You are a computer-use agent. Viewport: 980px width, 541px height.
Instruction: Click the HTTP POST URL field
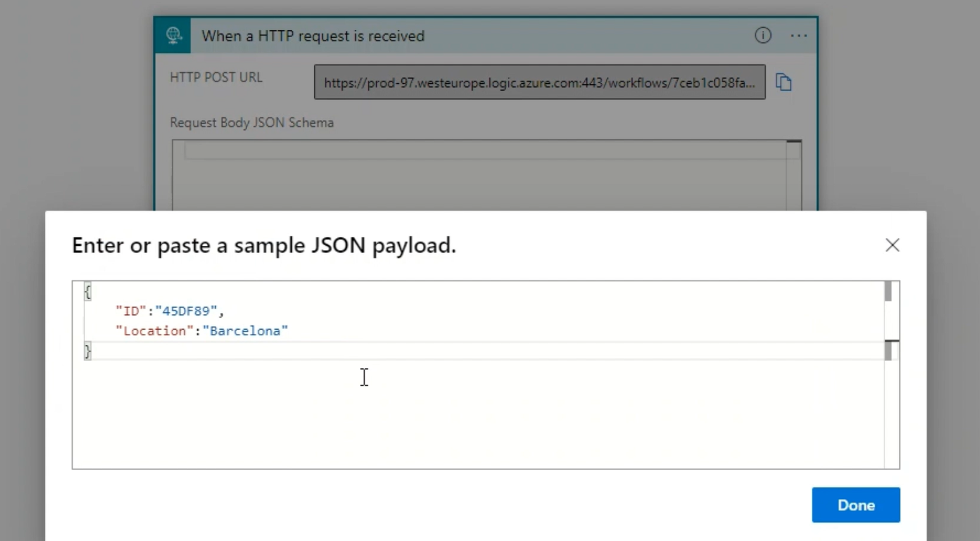(539, 83)
